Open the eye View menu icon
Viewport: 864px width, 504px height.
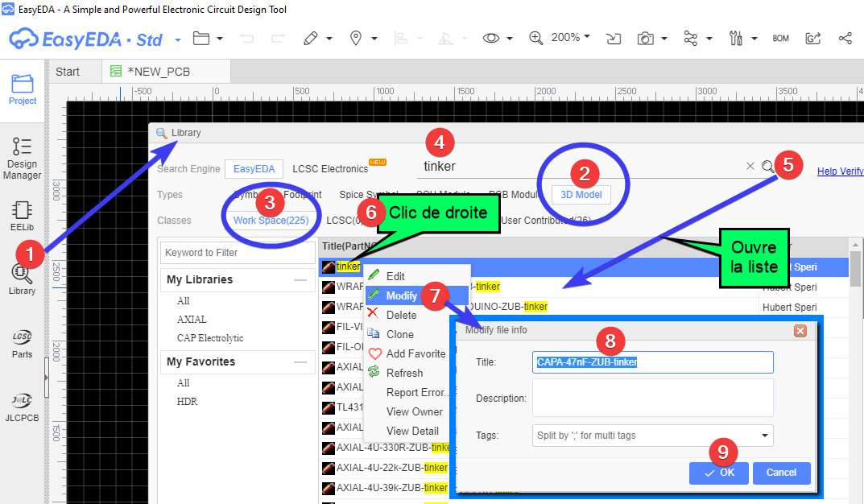coord(491,38)
